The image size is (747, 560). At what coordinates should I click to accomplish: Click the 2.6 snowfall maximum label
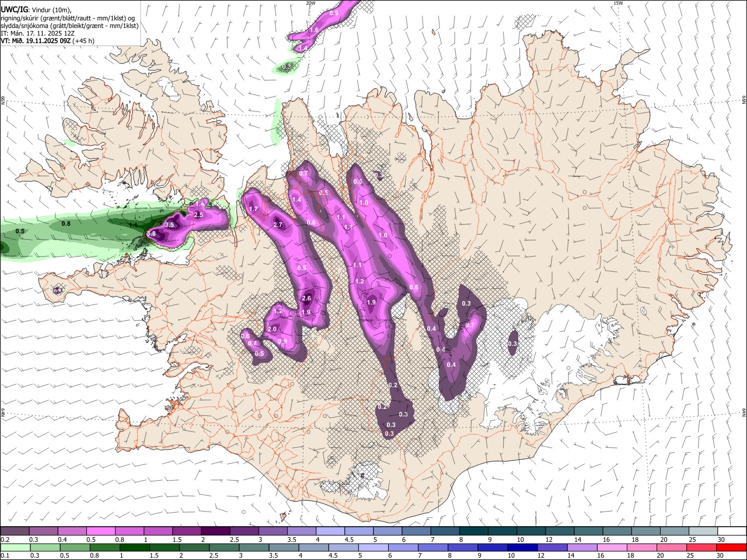(307, 299)
